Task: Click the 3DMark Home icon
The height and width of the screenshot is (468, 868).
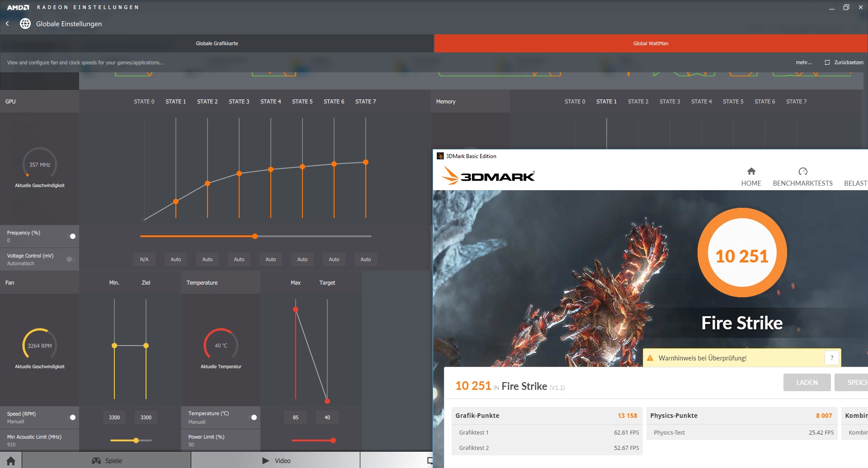Action: [x=751, y=171]
